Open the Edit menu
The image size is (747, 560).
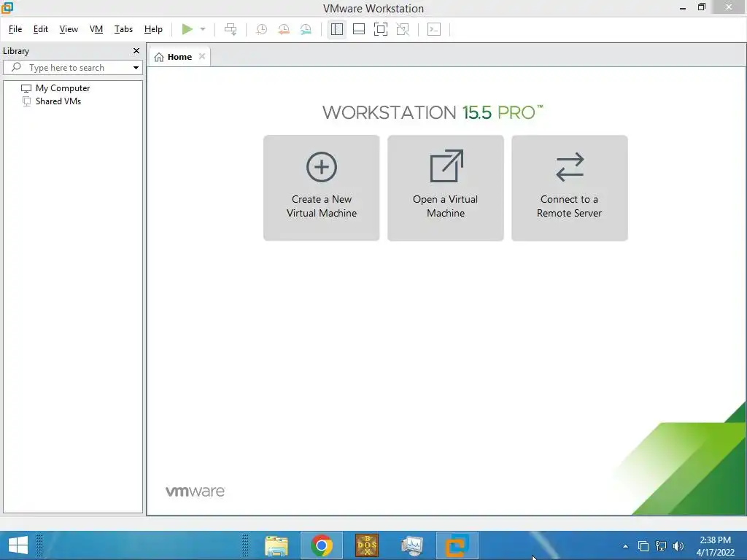click(41, 29)
